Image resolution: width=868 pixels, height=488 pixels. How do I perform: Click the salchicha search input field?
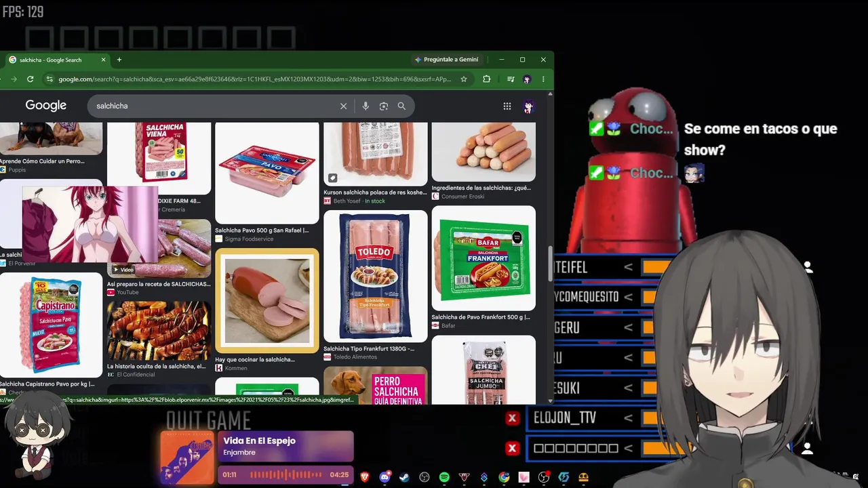coord(216,106)
